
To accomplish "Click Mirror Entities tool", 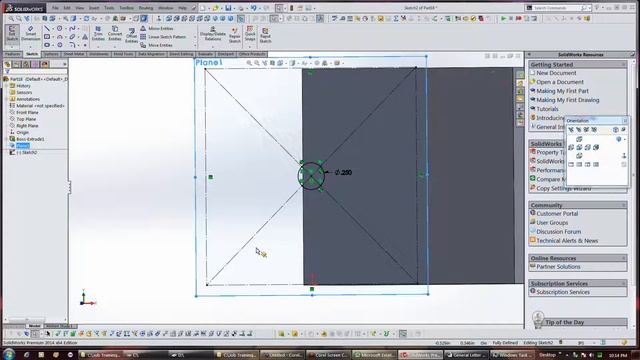I will 157,29.
